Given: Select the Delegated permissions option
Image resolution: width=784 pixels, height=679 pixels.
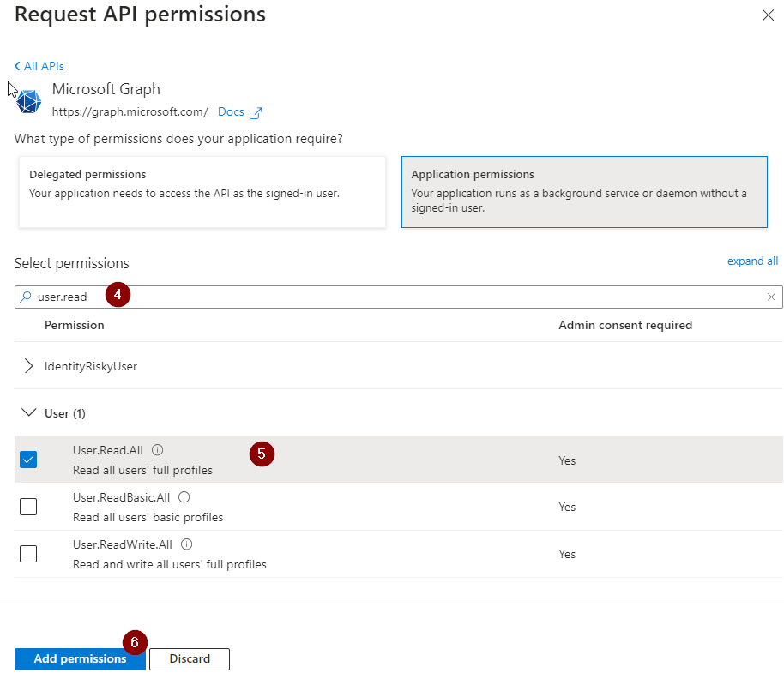Looking at the screenshot, I should coord(202,192).
